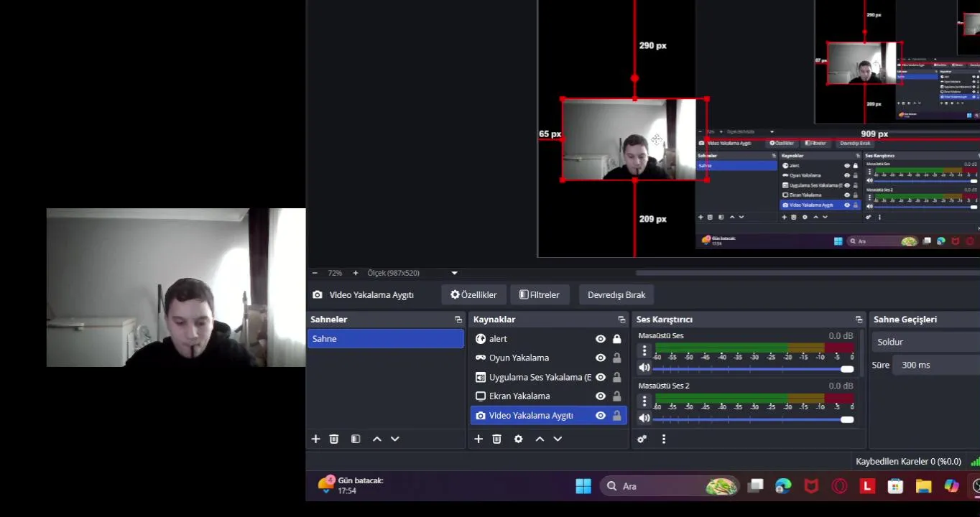Select the webcam source in the preview

(634, 139)
